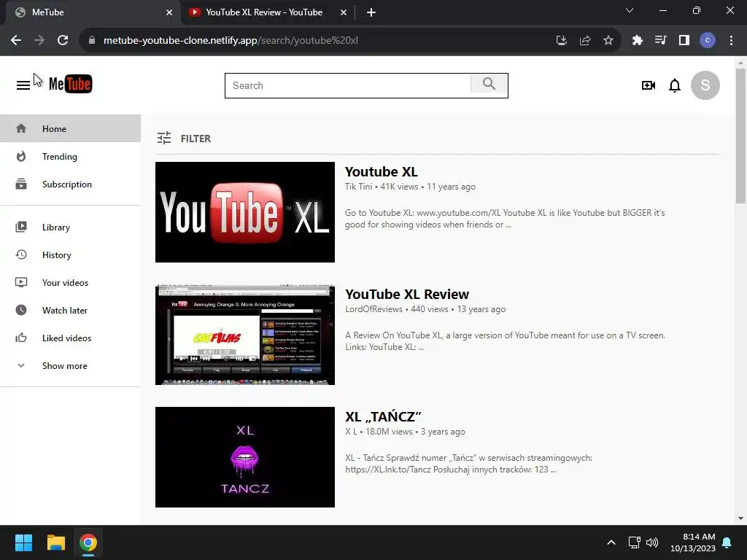Open the XL „TAŃCZ" video title

[383, 416]
